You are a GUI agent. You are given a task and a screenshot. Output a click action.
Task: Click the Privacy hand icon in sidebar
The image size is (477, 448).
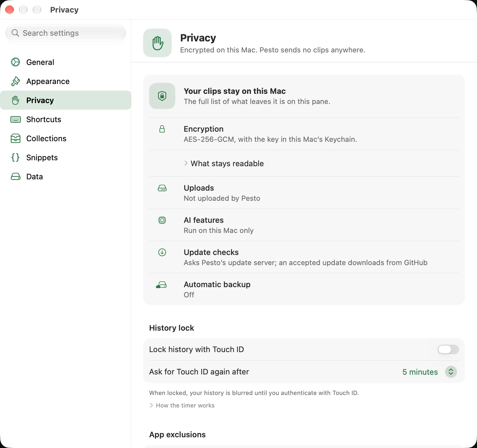click(16, 100)
